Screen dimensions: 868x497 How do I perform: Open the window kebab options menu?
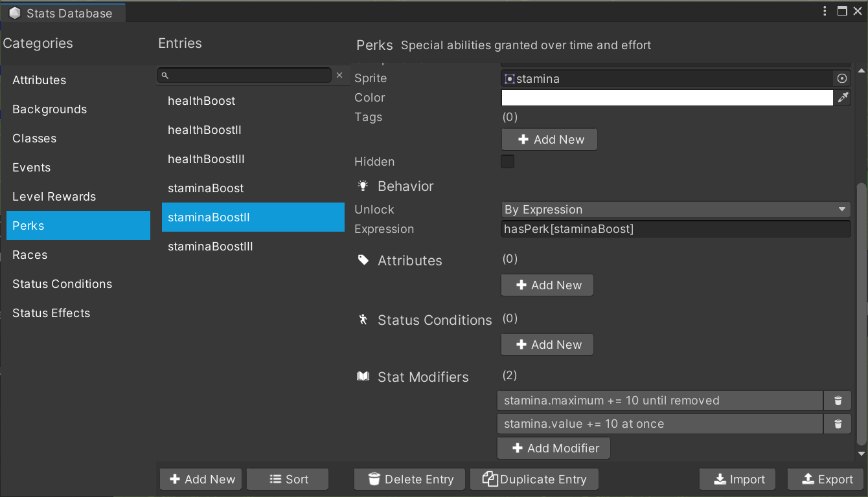point(825,11)
